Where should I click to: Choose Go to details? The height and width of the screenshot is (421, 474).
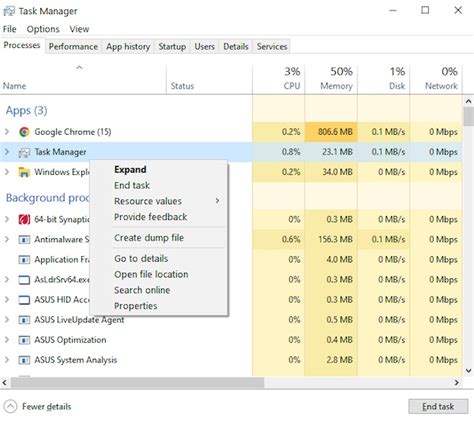tap(159, 258)
